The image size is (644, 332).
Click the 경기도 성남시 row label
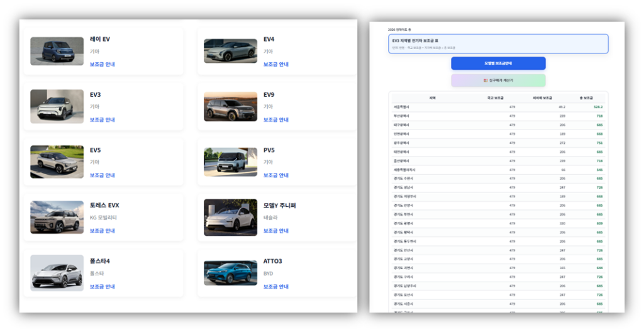403,188
